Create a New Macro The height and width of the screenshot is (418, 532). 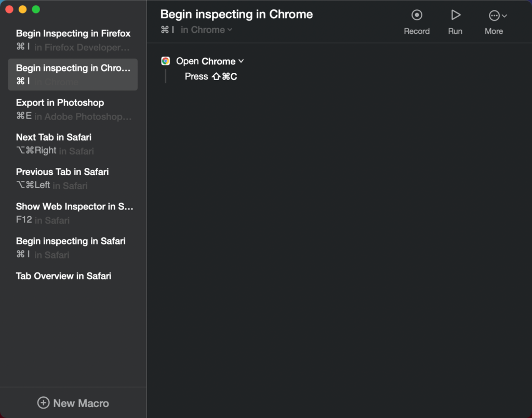73,403
